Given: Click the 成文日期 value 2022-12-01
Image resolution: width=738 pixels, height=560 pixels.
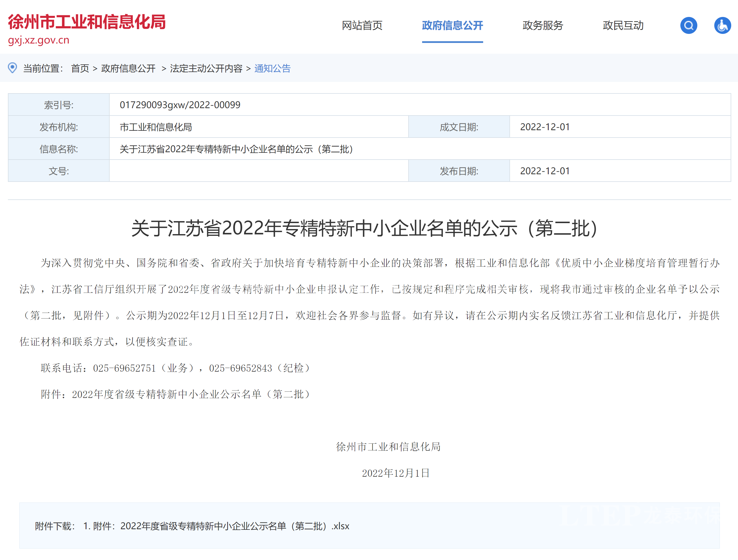Looking at the screenshot, I should (x=544, y=127).
